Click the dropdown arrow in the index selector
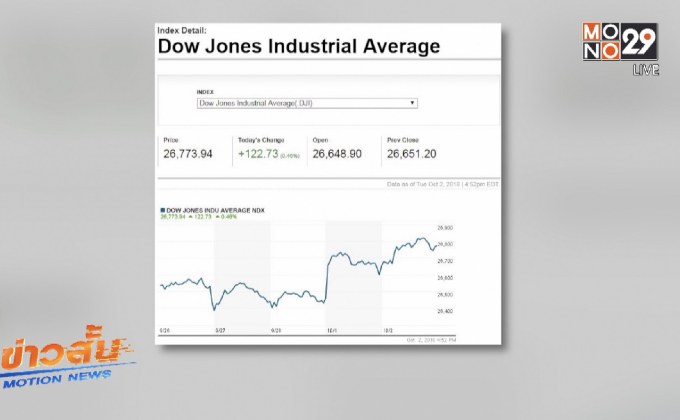Viewport: 680px width, 420px height. [412, 103]
